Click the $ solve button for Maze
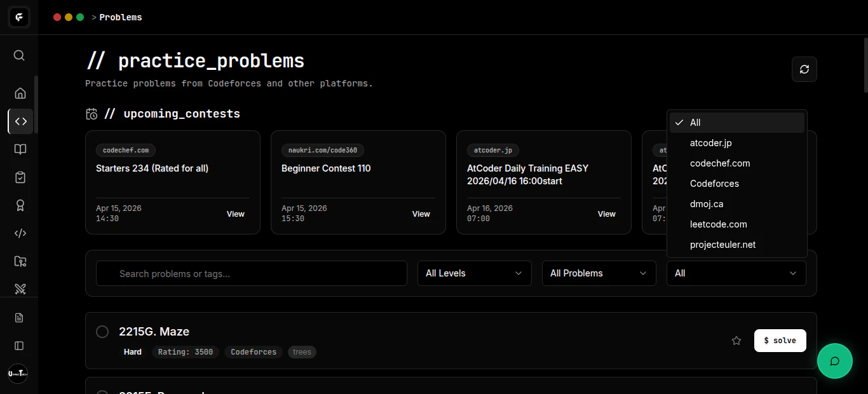The image size is (868, 394). 780,341
